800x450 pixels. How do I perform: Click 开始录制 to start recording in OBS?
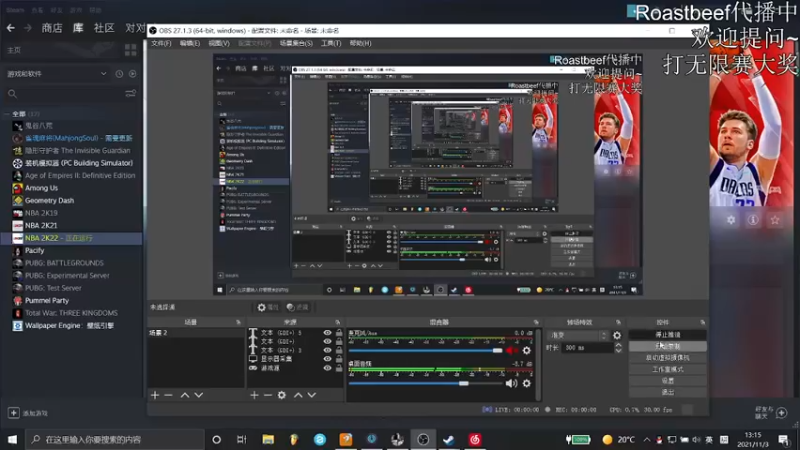click(667, 346)
